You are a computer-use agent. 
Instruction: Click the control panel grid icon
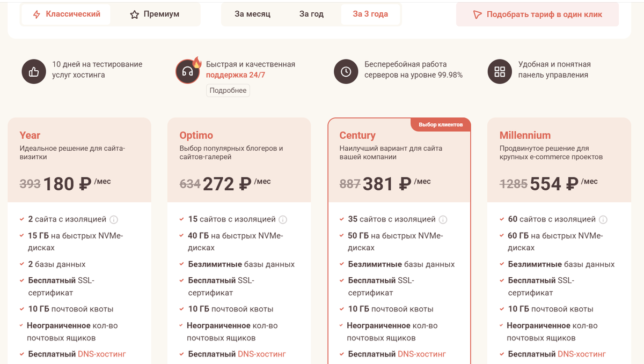pos(500,71)
